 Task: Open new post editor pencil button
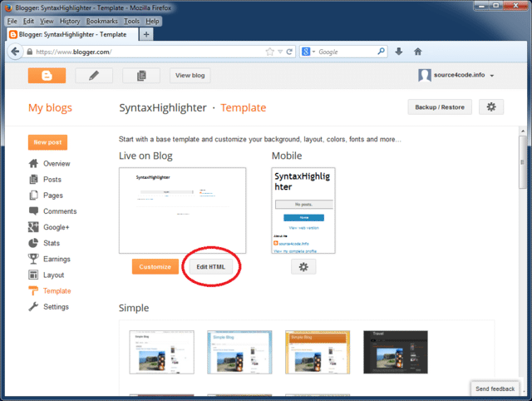[94, 76]
